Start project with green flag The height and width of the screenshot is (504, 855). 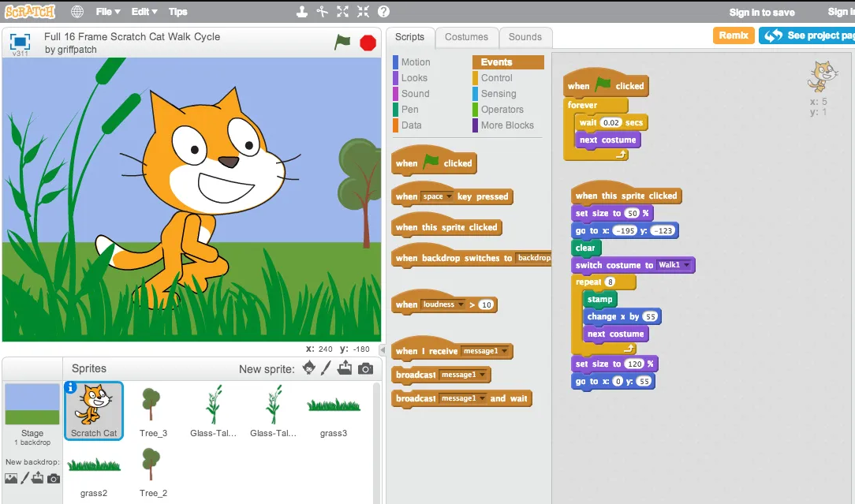click(x=342, y=42)
